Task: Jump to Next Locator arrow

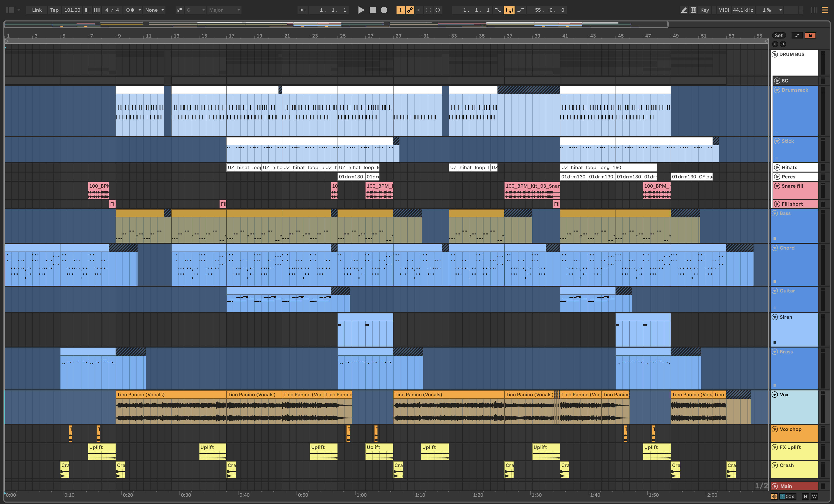Action: coord(783,44)
